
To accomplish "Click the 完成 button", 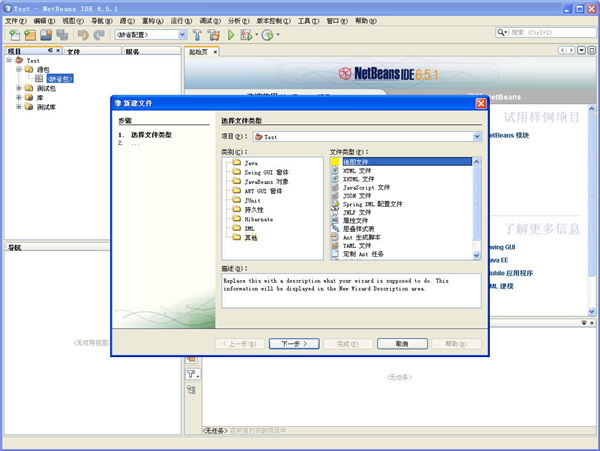I will pyautogui.click(x=348, y=344).
